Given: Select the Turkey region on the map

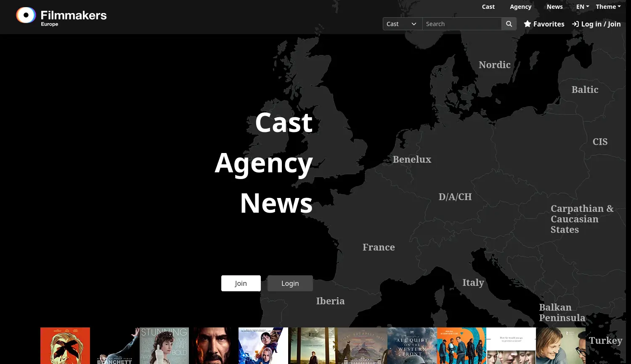Looking at the screenshot, I should pos(605,340).
